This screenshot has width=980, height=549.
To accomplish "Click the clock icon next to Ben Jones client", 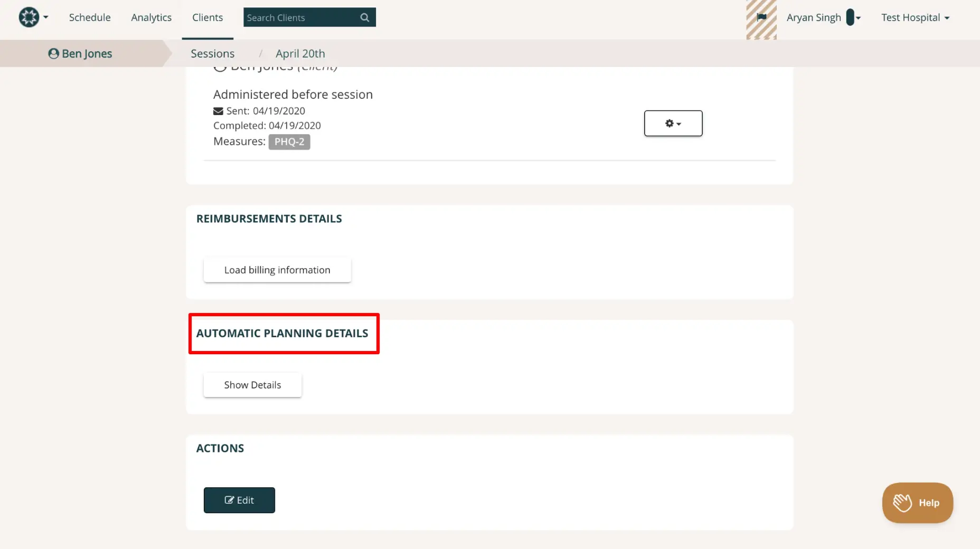I will click(220, 66).
